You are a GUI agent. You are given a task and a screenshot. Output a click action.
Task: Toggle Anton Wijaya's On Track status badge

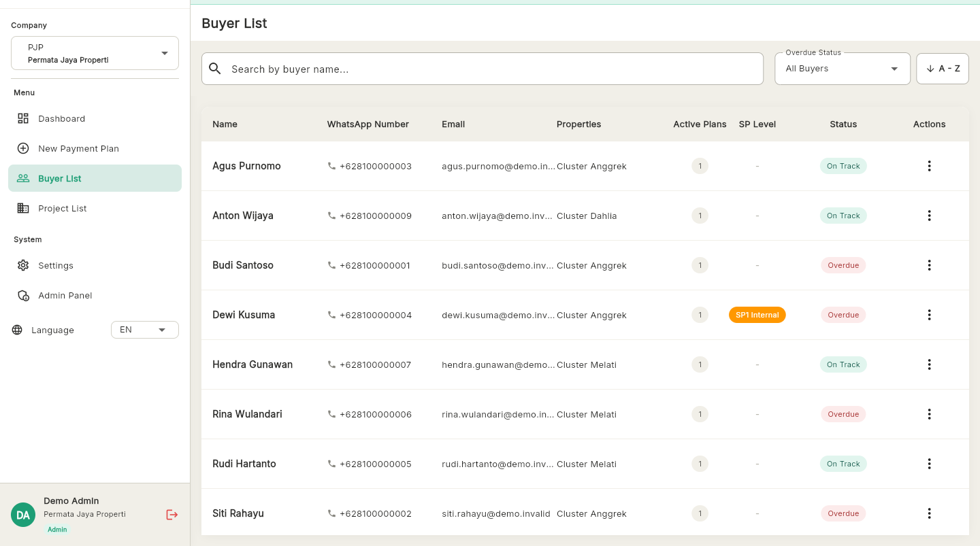(x=843, y=216)
